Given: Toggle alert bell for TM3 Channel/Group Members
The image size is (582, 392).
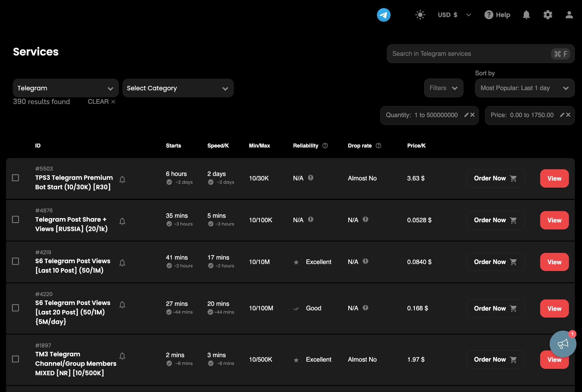Looking at the screenshot, I should 122,356.
